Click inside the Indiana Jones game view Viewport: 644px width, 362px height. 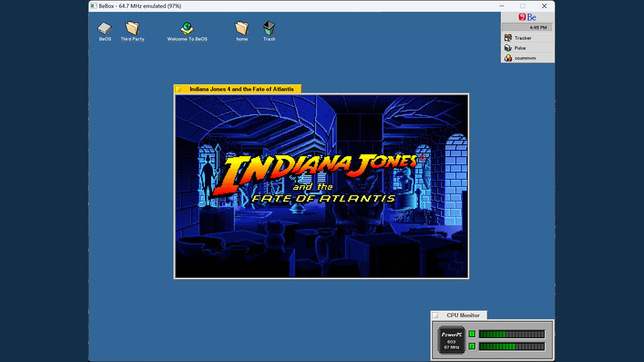[x=321, y=186]
